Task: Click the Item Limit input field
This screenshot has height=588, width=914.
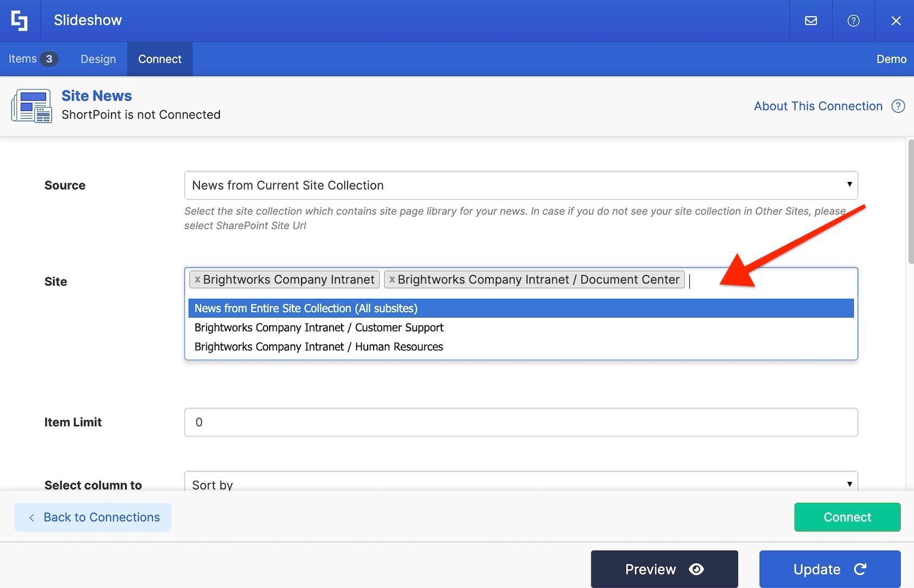Action: click(521, 422)
